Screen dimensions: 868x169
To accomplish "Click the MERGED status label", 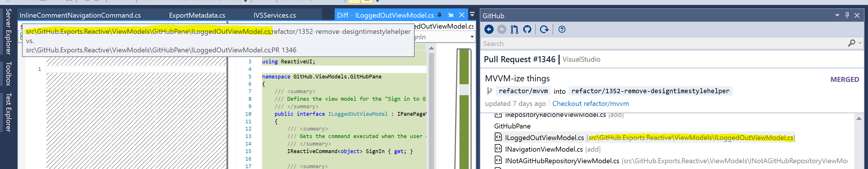I will point(845,80).
